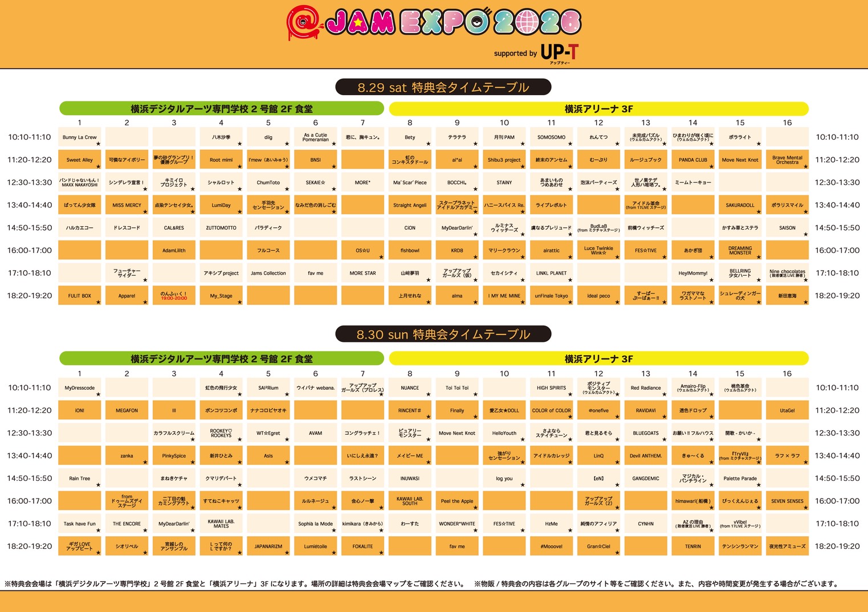Select the Jams Collection cell
Viewport: 868px width, 612px height.
click(268, 273)
